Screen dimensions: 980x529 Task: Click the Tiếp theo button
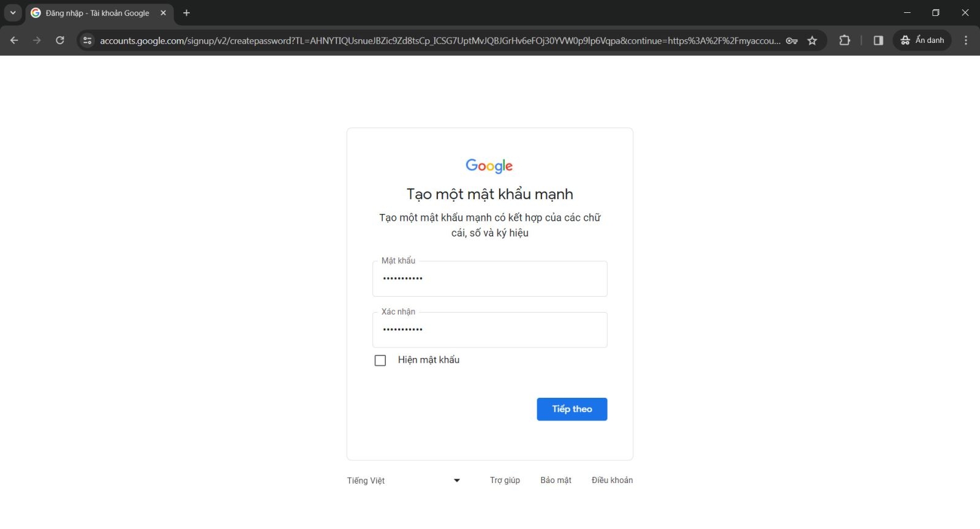click(x=572, y=409)
